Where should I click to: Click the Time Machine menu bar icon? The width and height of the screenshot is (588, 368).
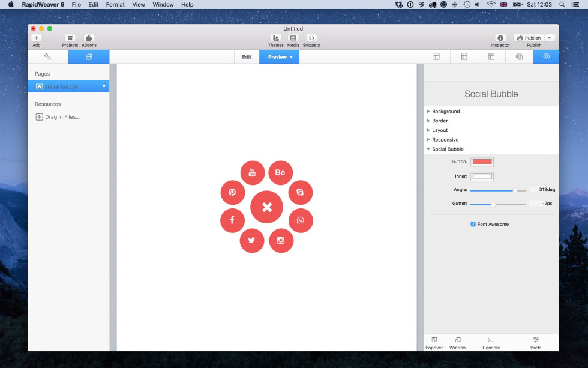click(x=467, y=4)
